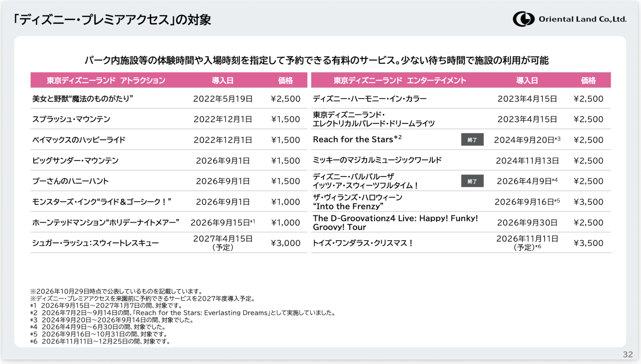This screenshot has height=364, width=641.
Task: Click ホーンテッドマンション"ホリデーナイトメアー" name
Action: coord(106,223)
